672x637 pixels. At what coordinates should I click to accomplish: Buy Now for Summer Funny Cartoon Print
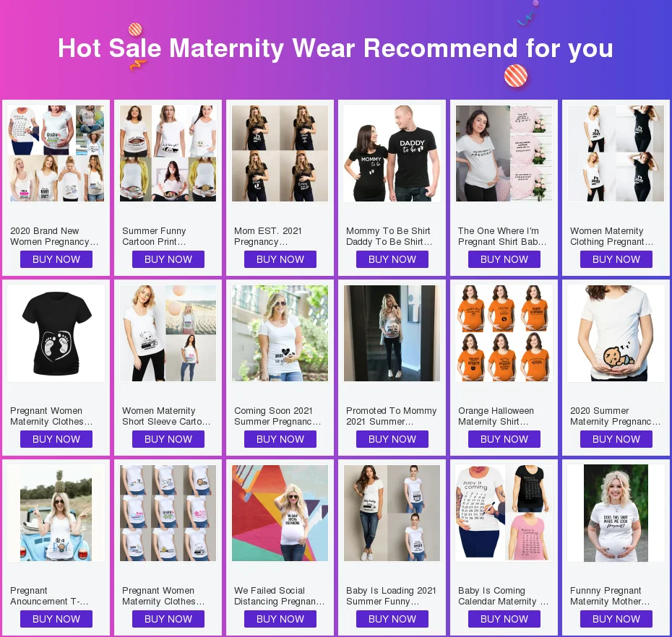click(x=168, y=259)
